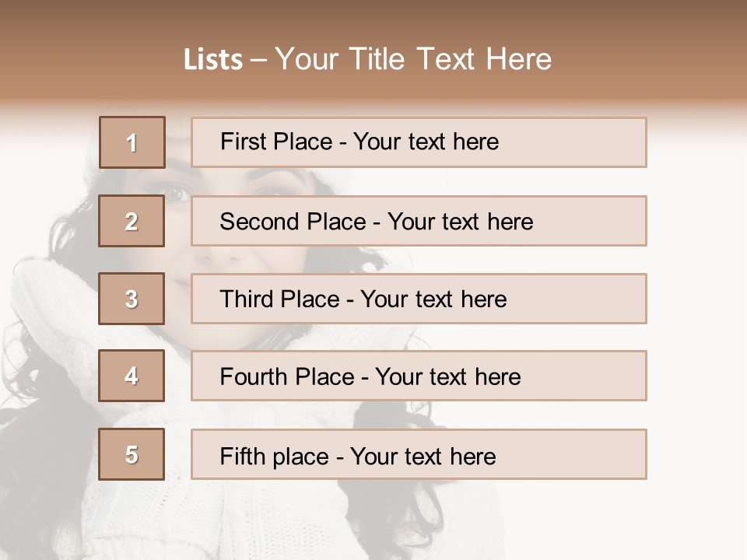Click the number 1 box
This screenshot has height=560, width=747.
point(132,142)
